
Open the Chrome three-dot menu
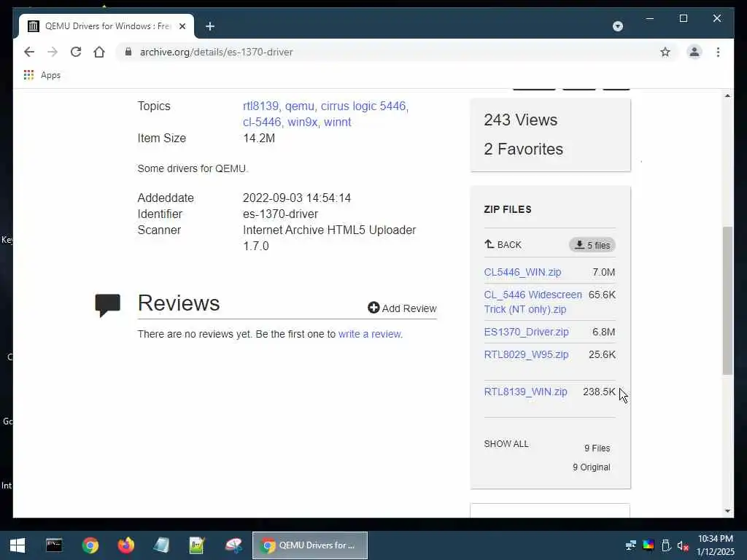tap(718, 52)
